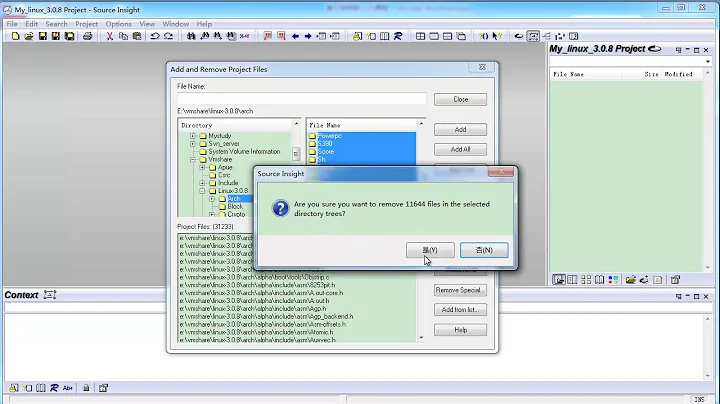The image size is (720, 404).
Task: Click the blue R relation window icon in top toolbar
Action: coord(398,36)
